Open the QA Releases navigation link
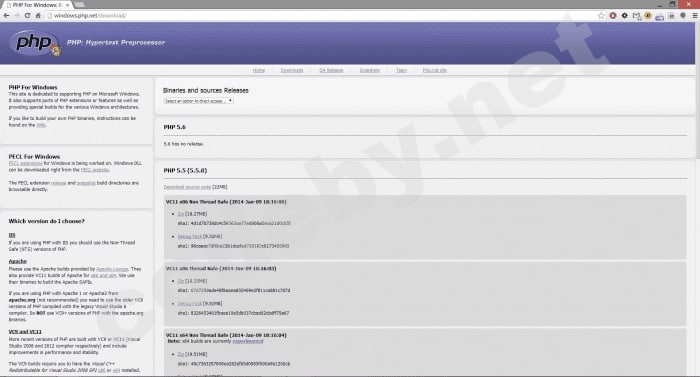Image resolution: width=700 pixels, height=377 pixels. tap(331, 71)
